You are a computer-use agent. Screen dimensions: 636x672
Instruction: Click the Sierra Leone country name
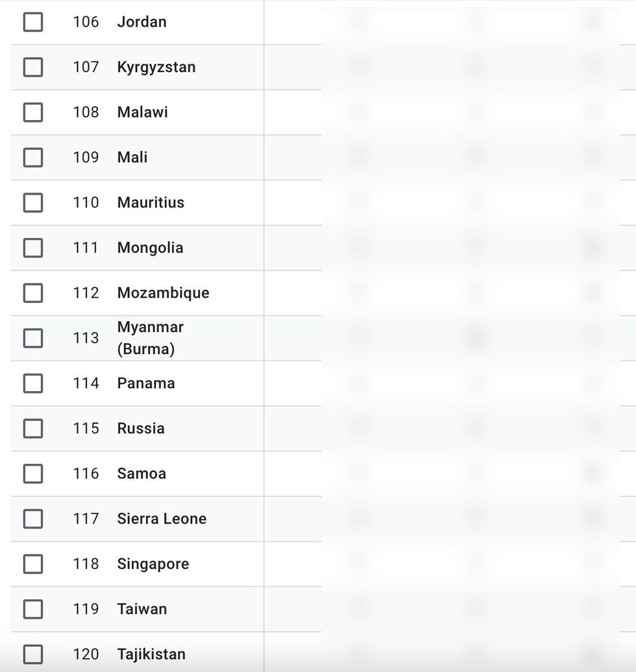tap(162, 519)
